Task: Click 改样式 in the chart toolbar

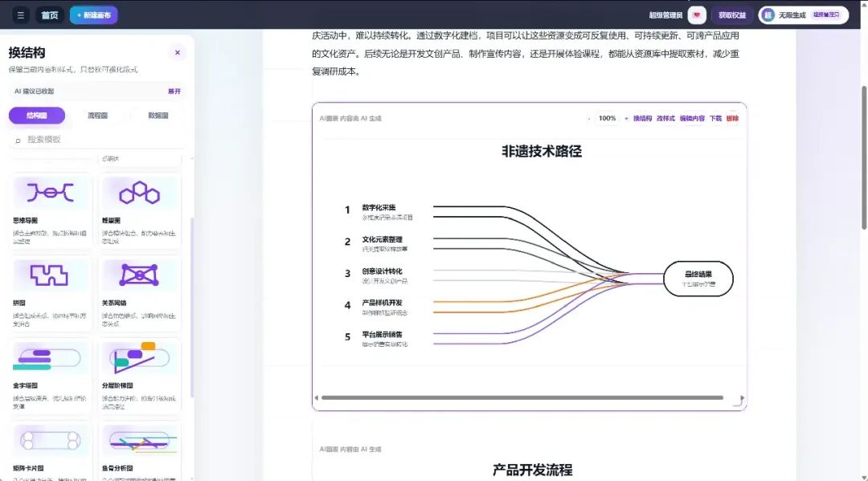Action: point(665,118)
